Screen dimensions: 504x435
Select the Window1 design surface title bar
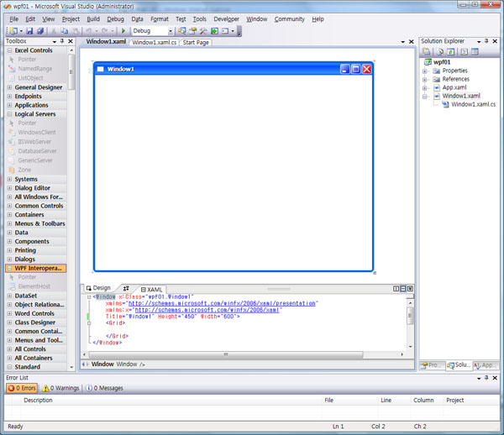234,69
